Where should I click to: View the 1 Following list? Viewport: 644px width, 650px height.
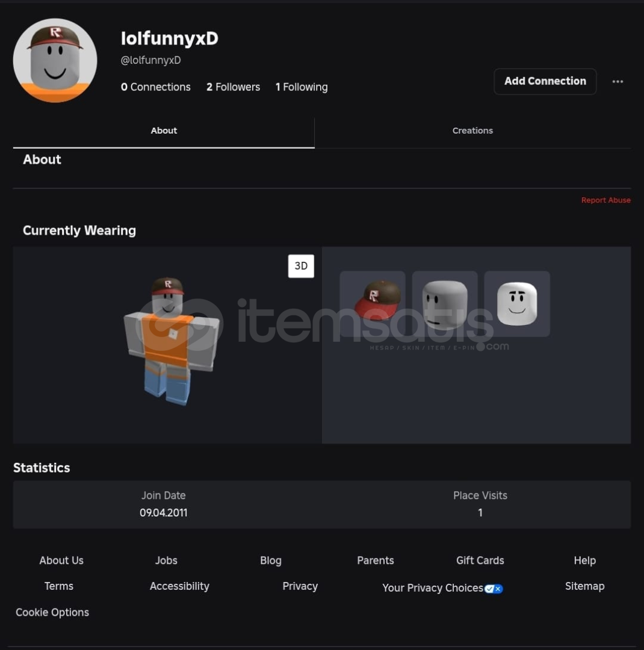[302, 87]
